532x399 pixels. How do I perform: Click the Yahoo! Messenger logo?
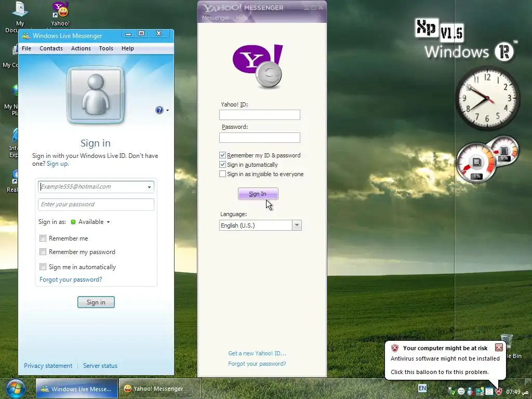pos(258,66)
